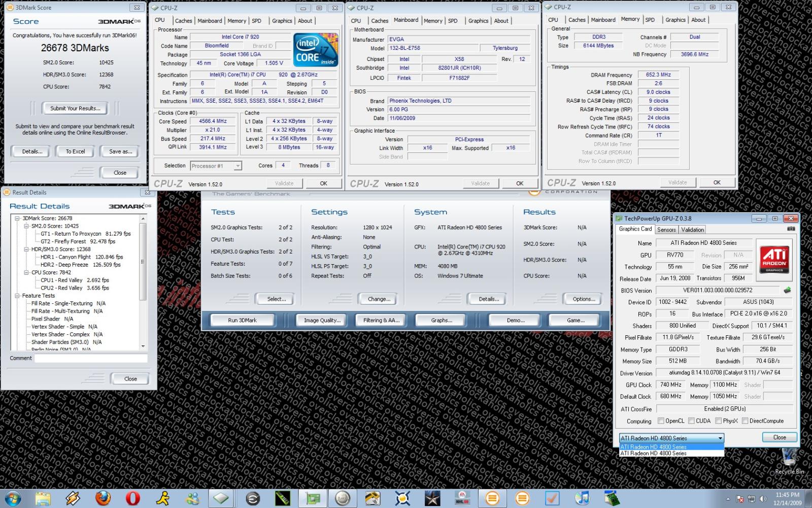Screen dimensions: 812x508
Task: Open Filtering & AA... settings
Action: pyautogui.click(x=381, y=320)
